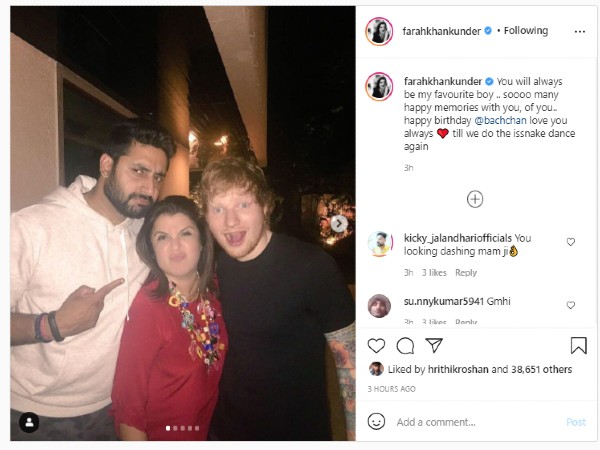
Task: Click the verified badge next to farahkhankunder in header
Action: pos(487,31)
